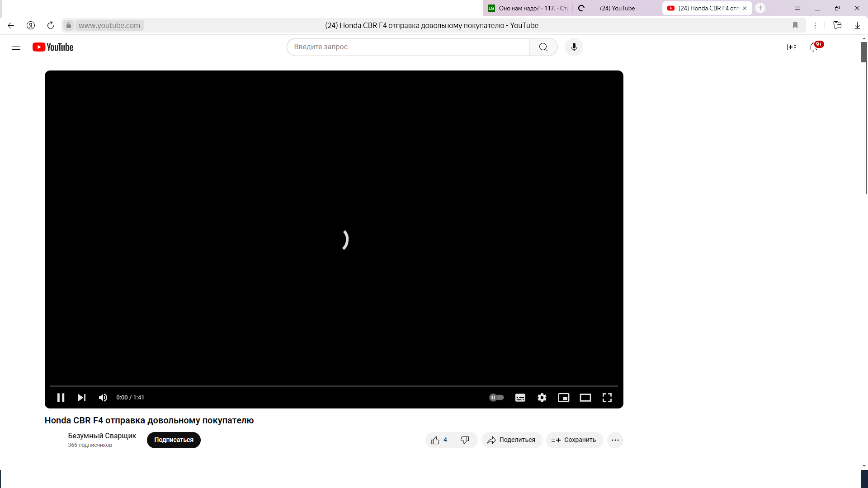This screenshot has height=488, width=868.
Task: Click the video progress bar
Action: tap(334, 386)
